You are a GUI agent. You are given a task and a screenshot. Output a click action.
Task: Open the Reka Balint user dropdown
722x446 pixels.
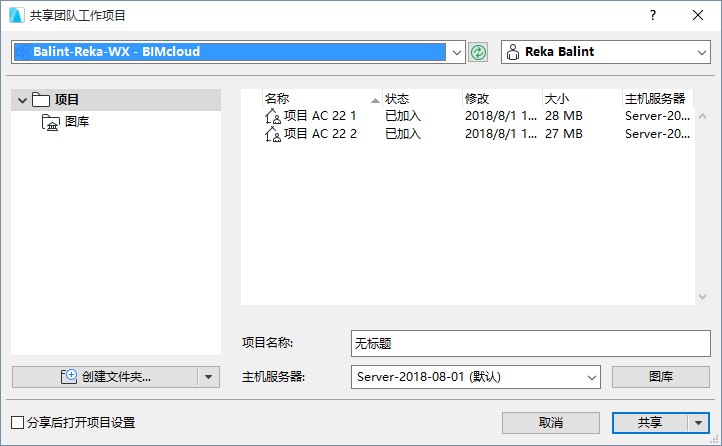click(701, 52)
